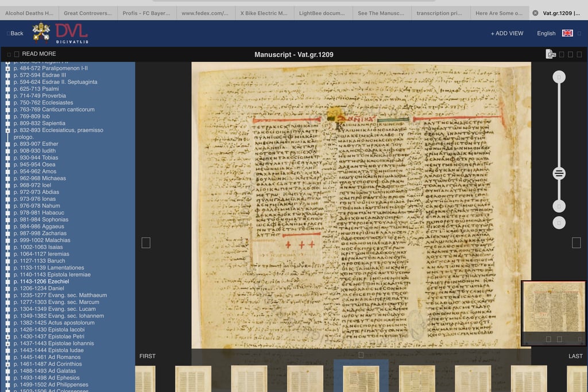Switch to Great Controvers... browser tab
The image size is (588, 392).
click(x=88, y=13)
